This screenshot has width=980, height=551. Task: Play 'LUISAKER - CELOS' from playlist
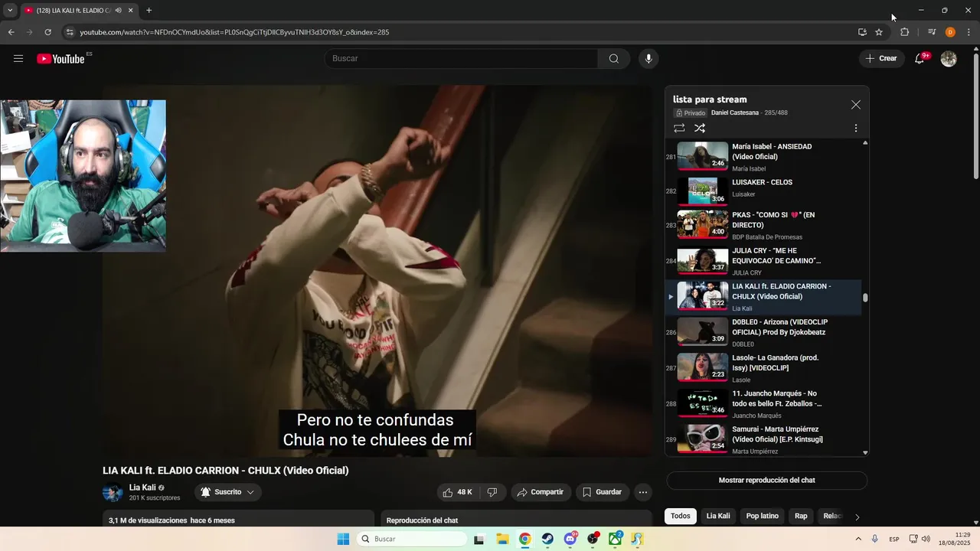tap(763, 191)
